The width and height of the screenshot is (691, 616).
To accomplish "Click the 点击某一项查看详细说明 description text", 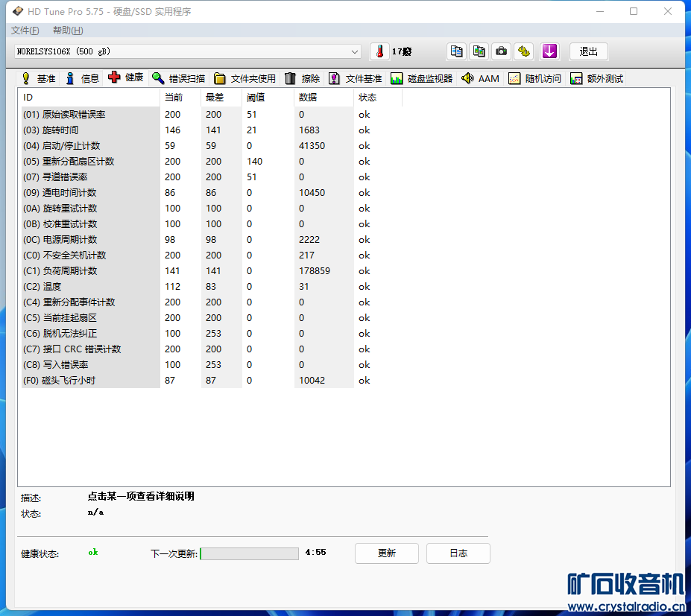I will tap(141, 496).
